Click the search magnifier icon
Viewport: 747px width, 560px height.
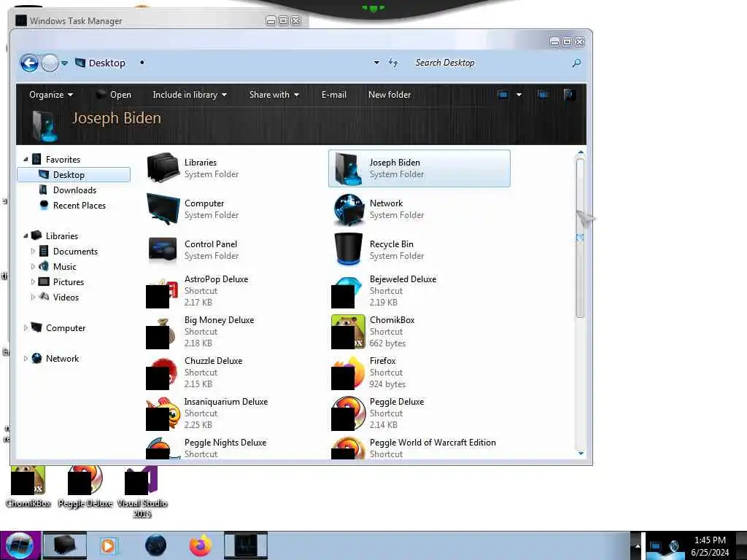[x=576, y=63]
